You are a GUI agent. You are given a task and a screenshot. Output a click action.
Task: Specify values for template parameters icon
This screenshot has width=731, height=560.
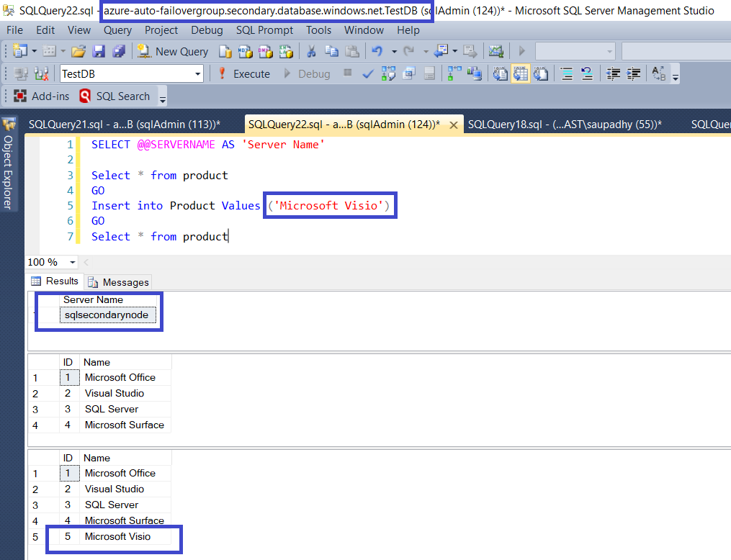click(x=658, y=73)
